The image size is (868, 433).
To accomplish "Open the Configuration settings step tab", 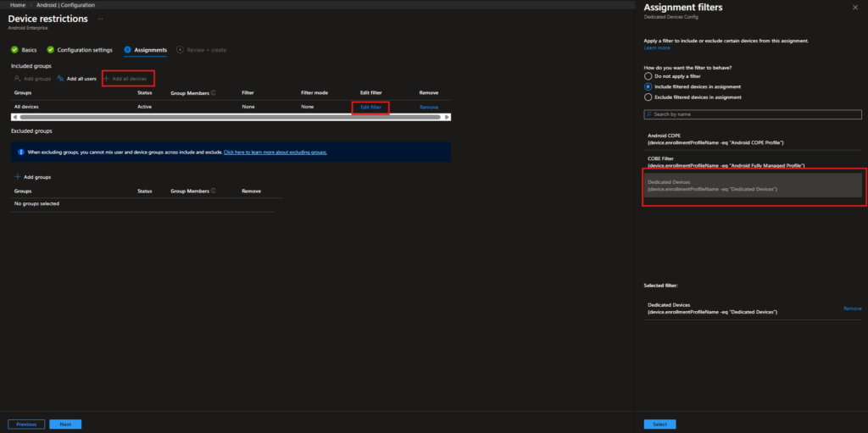I will pos(83,50).
